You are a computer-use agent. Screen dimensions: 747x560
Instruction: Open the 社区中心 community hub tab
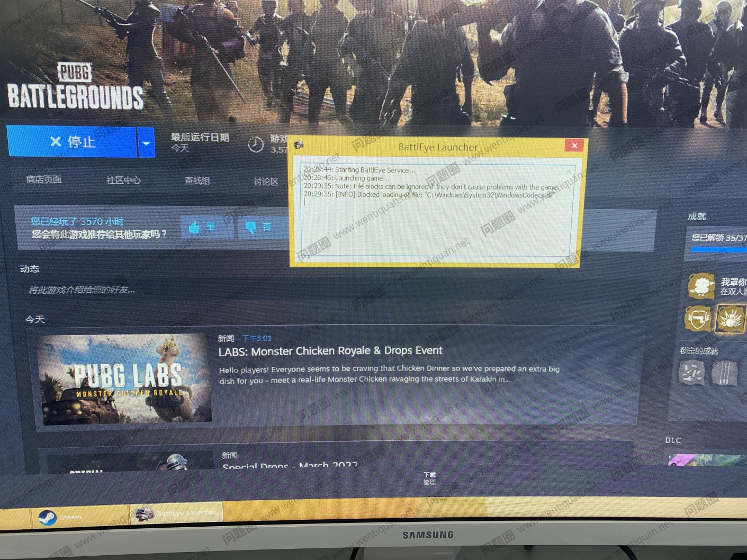pyautogui.click(x=123, y=180)
